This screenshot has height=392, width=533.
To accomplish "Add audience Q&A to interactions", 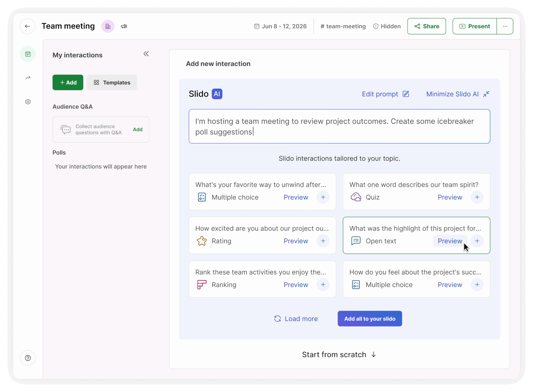I will pos(138,130).
